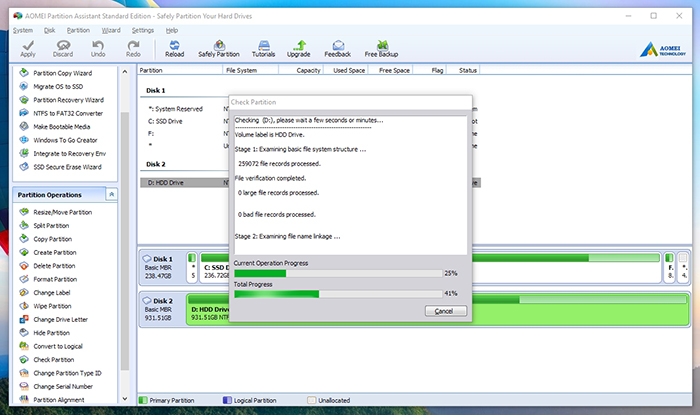Cancel the Check Partition operation

click(x=446, y=311)
